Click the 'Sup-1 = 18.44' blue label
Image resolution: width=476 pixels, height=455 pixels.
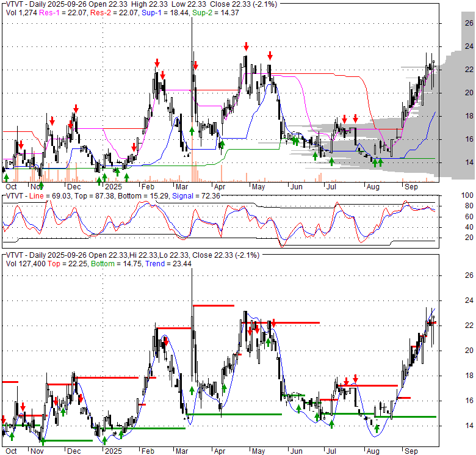click(x=166, y=13)
